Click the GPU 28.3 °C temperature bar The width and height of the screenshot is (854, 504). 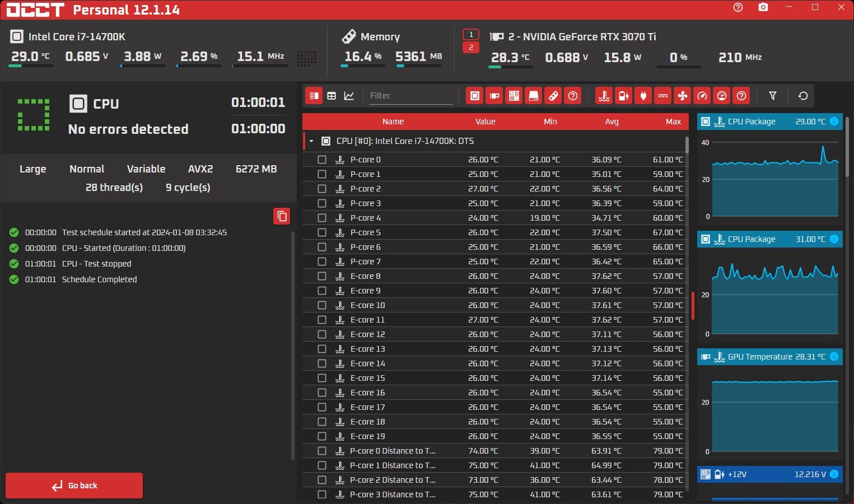coord(510,67)
